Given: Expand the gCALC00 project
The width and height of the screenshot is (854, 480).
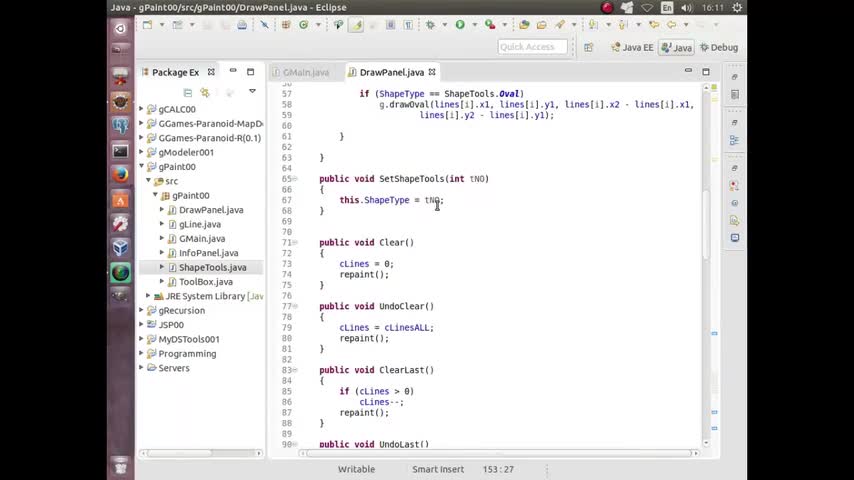Looking at the screenshot, I should (142, 109).
